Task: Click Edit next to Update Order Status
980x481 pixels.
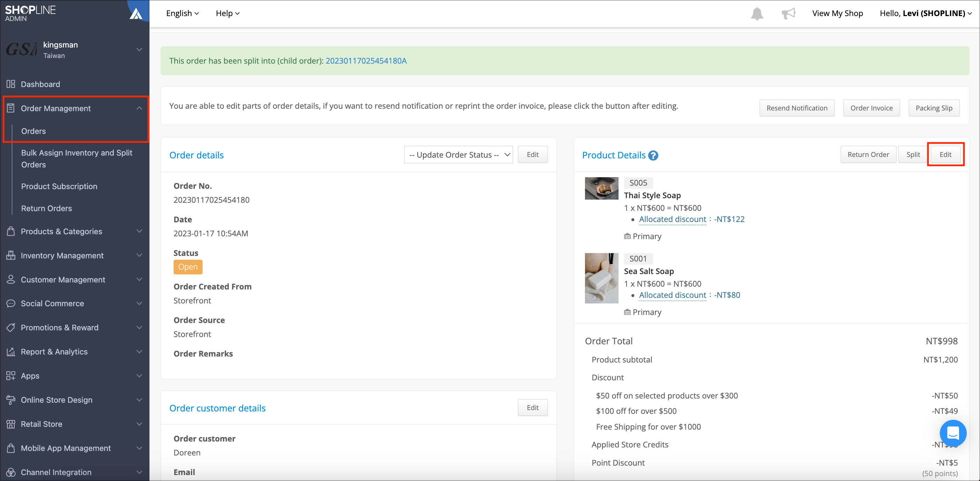Action: point(533,155)
